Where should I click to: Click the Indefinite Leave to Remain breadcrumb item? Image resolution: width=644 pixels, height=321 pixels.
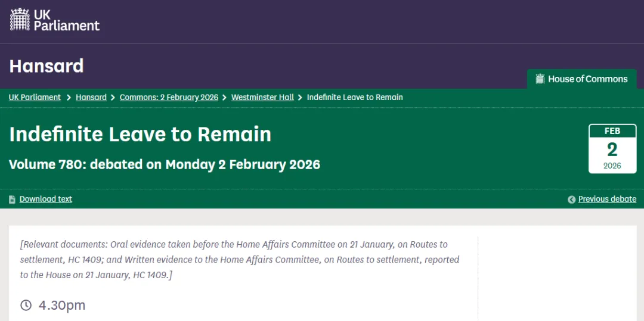pos(355,97)
